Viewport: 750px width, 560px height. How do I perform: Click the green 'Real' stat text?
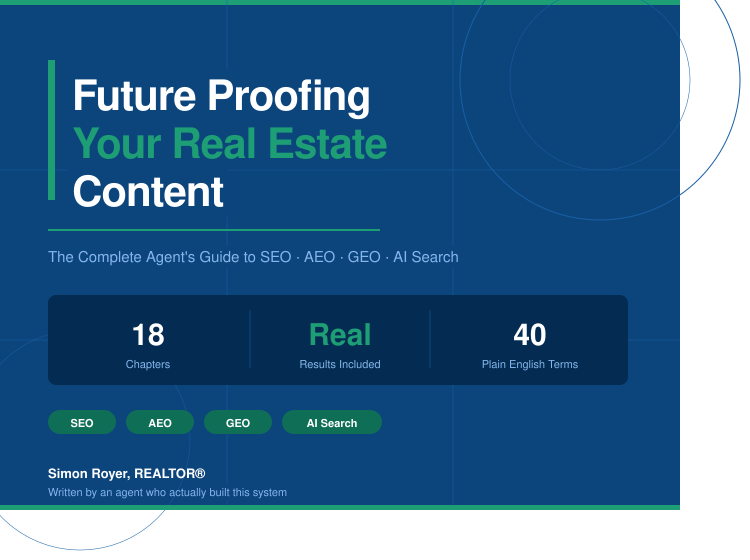340,334
